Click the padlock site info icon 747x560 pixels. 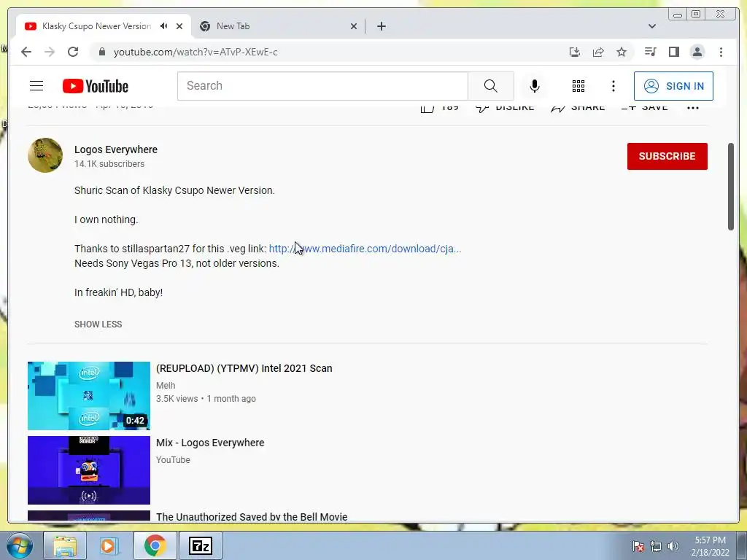coord(102,52)
